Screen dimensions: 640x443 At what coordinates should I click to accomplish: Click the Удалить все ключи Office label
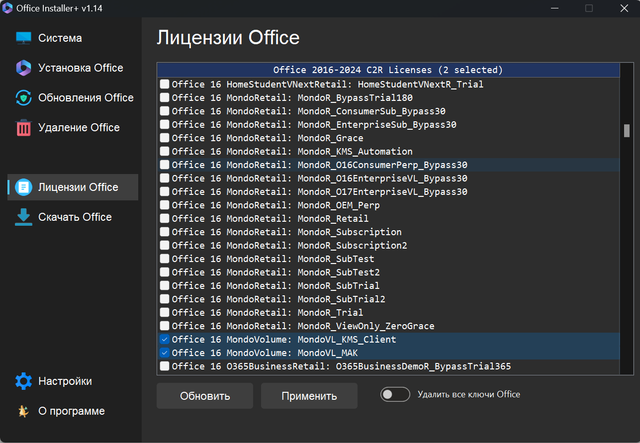click(x=469, y=394)
